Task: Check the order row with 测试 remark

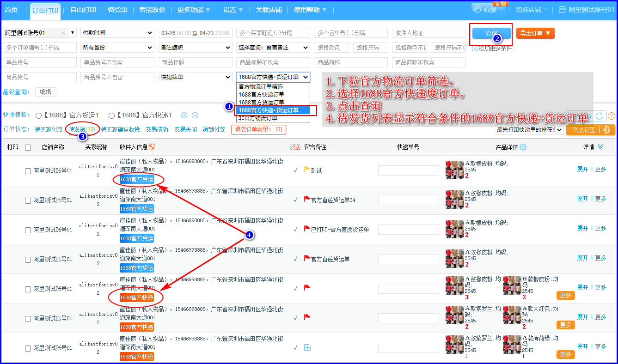Action: coord(28,171)
